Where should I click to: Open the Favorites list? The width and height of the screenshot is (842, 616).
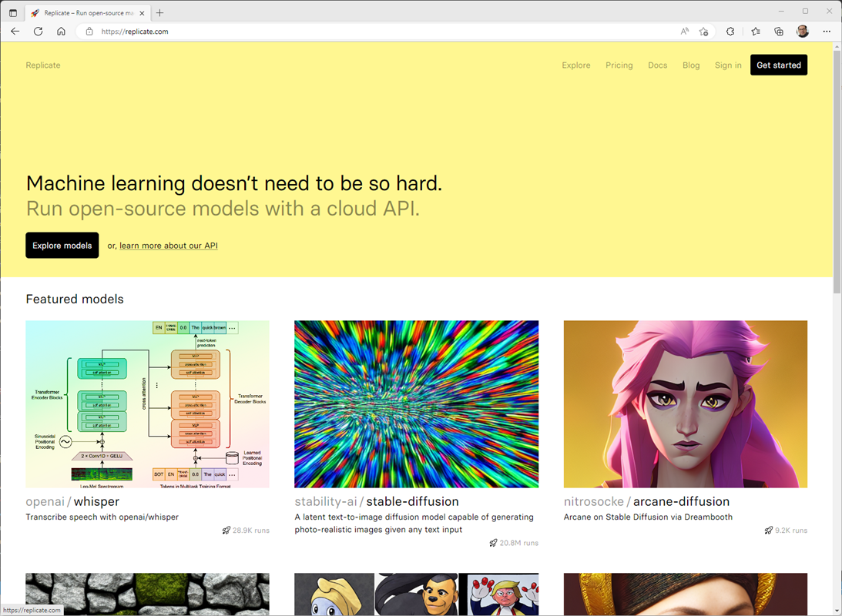(x=756, y=31)
